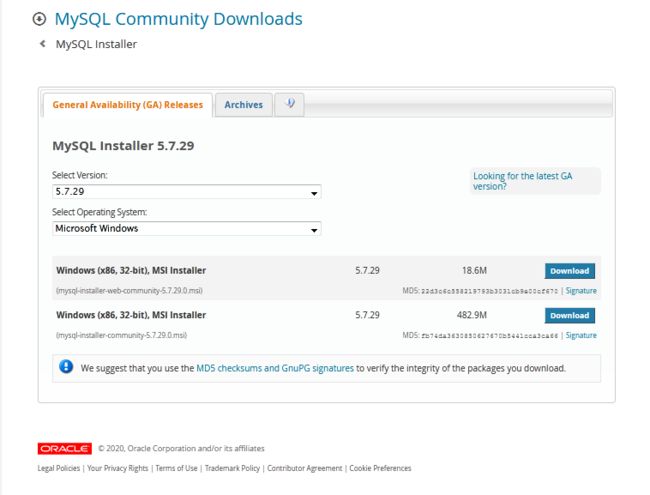This screenshot has height=495, width=650.
Task: Click the blue info icon in the notice
Action: 66,367
